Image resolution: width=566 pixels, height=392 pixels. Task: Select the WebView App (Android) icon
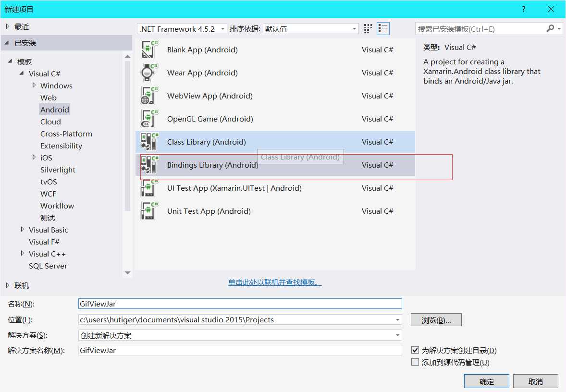[149, 96]
